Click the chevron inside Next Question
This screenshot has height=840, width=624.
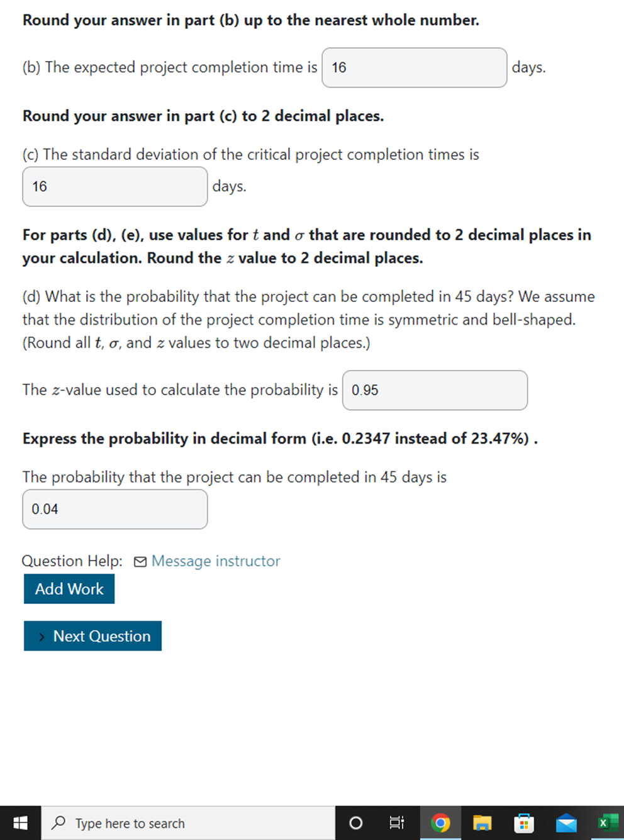tap(42, 636)
